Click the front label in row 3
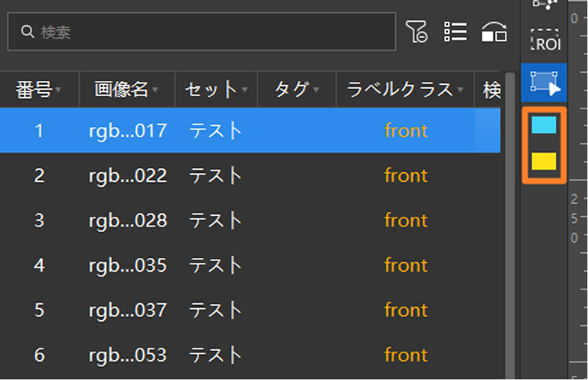 click(x=405, y=221)
